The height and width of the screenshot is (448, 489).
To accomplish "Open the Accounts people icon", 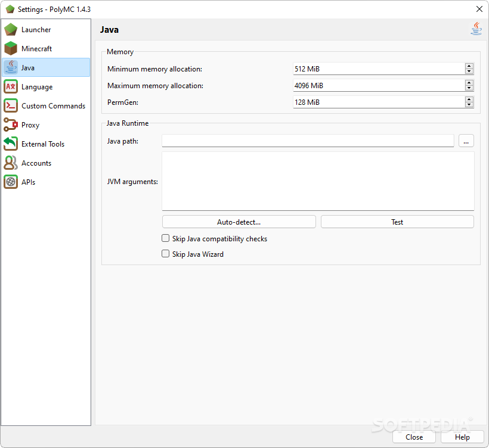I will click(x=11, y=163).
